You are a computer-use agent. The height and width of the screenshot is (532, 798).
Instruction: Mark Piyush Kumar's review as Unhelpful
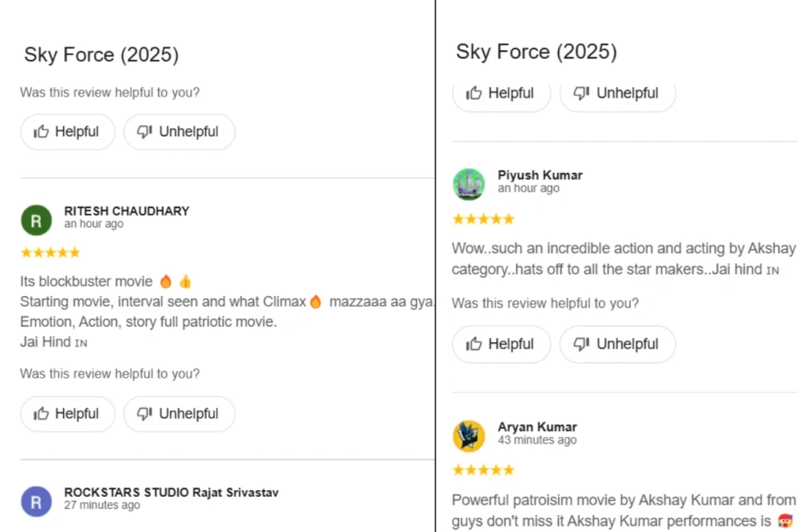click(617, 344)
